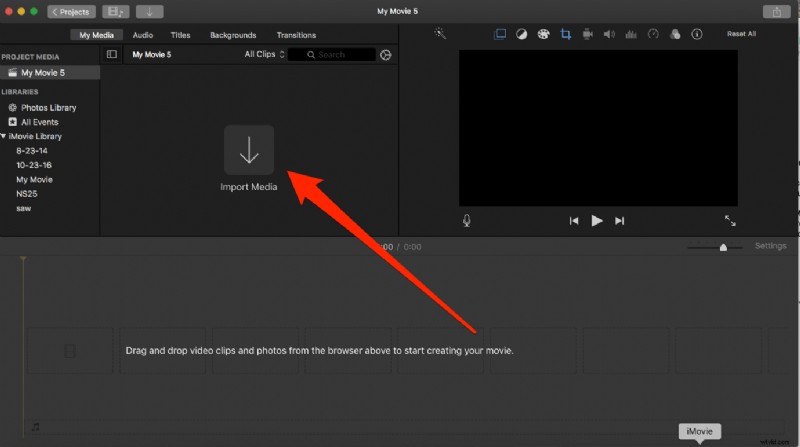Click the 0:00 total duration readout
The height and width of the screenshot is (447, 800).
pos(412,247)
